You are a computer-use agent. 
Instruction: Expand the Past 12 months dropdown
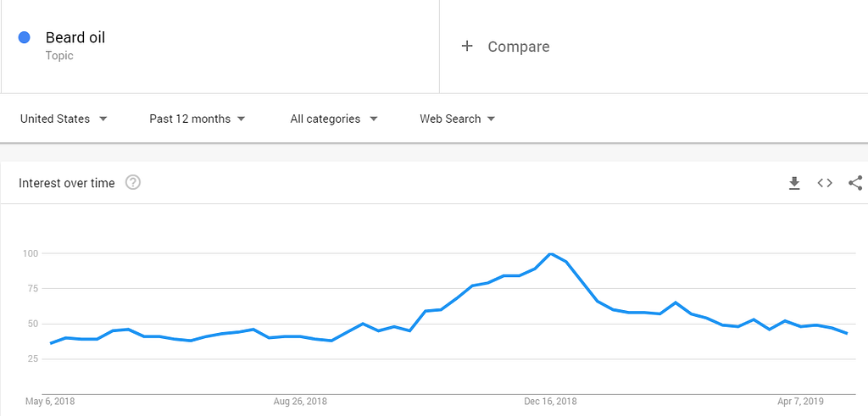point(198,119)
